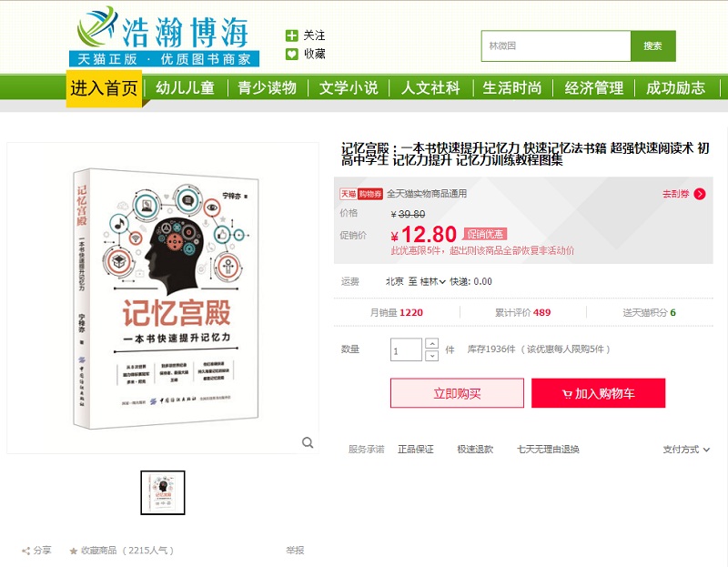Click the 分享 share icon

[26, 551]
